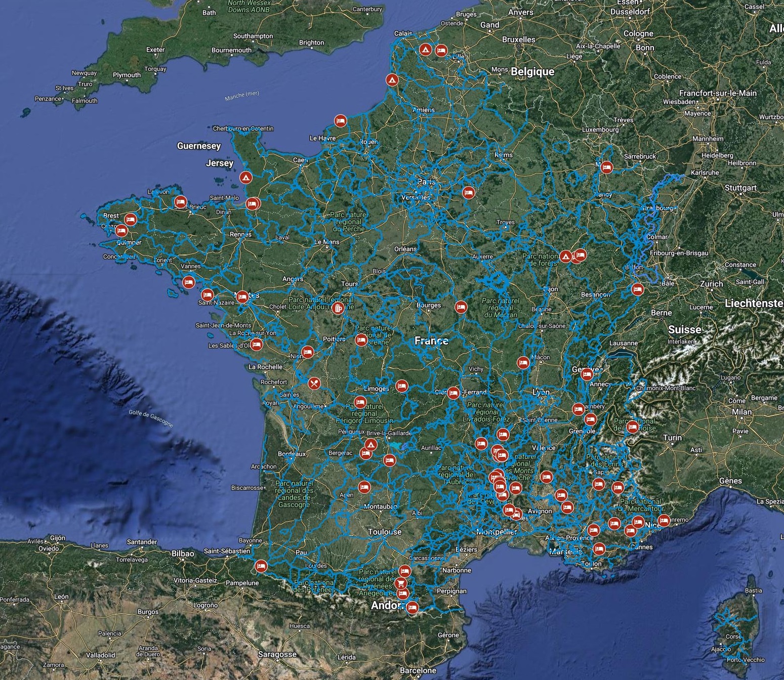Select the Luxembourg city label

(600, 130)
